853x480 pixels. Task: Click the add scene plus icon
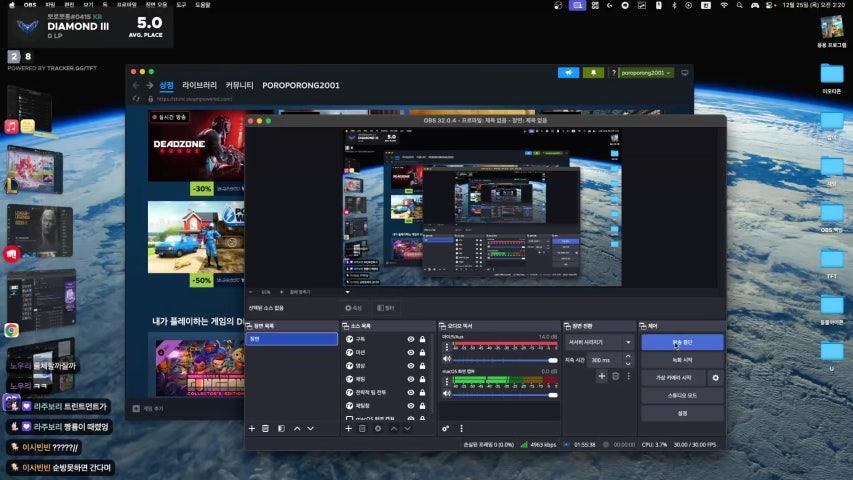click(x=252, y=428)
